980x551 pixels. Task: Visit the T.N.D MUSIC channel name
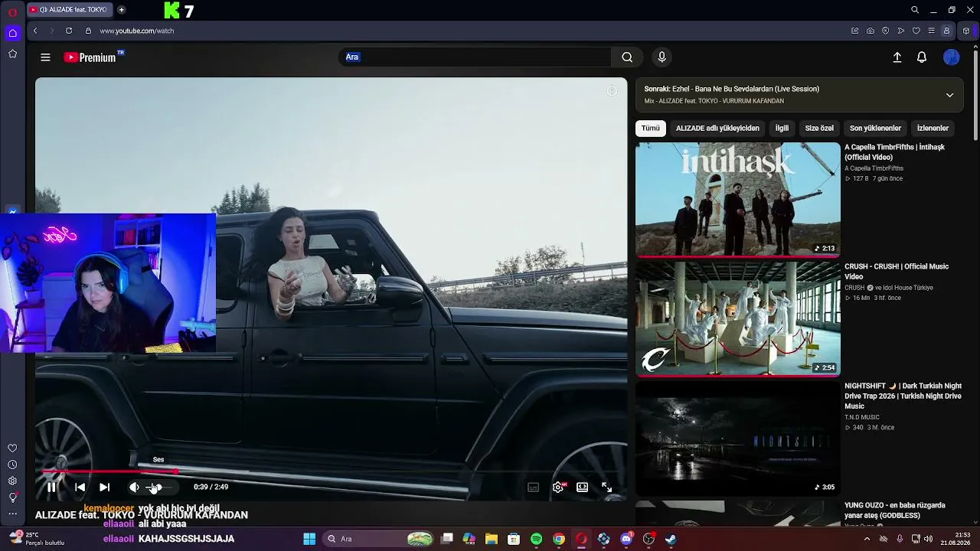coord(862,418)
